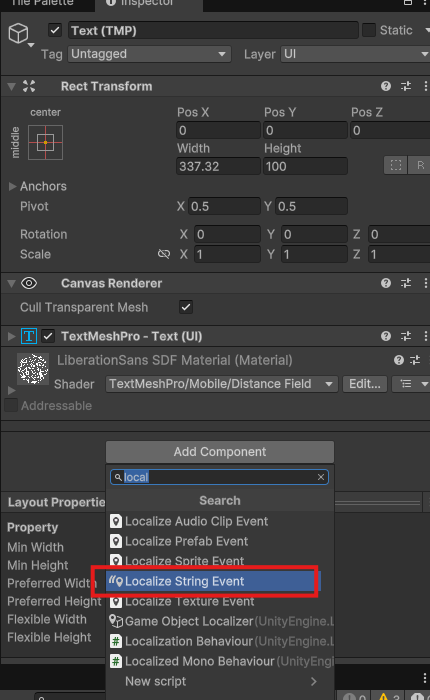Select Localization Behaviour script
The image size is (430, 700).
point(220,642)
